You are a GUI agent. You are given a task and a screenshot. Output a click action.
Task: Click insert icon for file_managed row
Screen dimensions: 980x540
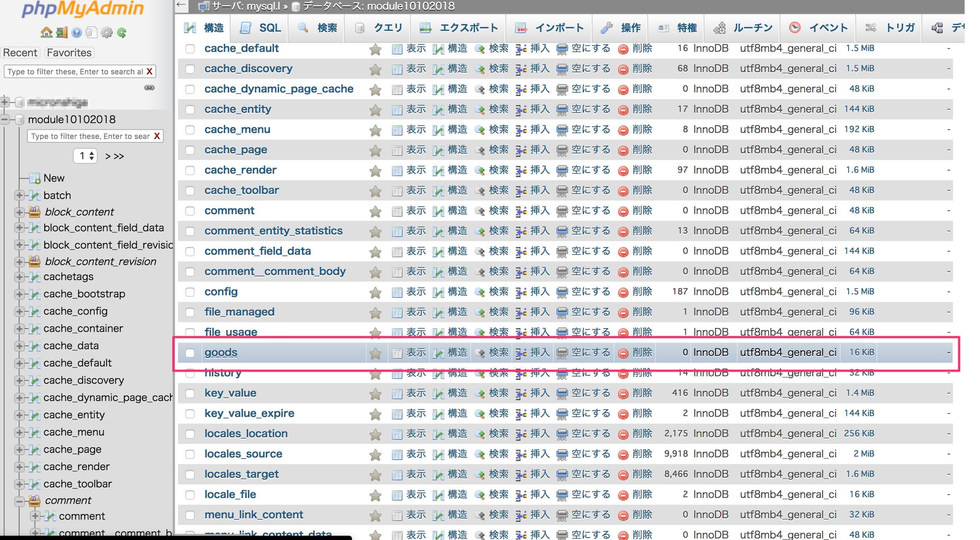[x=521, y=312]
